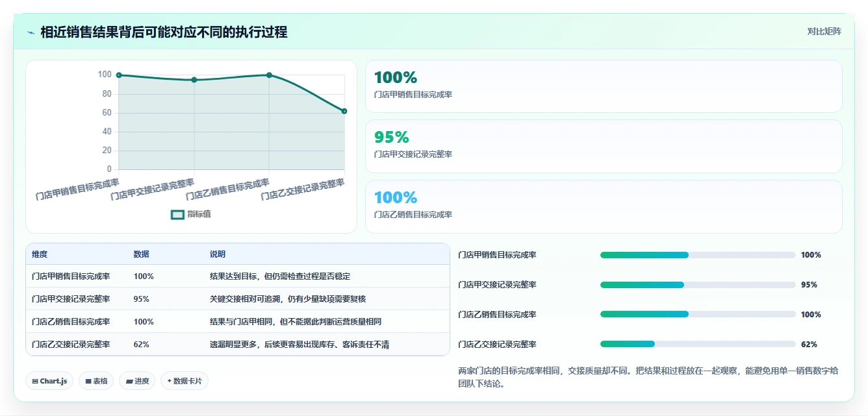Click description 结果达到目标，但仍需检查过程是否稳定
This screenshot has height=416, width=868.
(x=280, y=276)
